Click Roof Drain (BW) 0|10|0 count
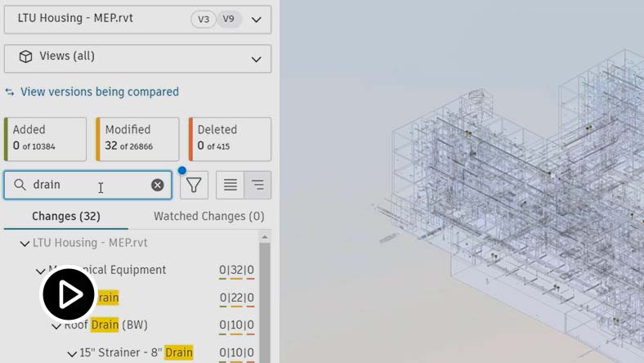 (236, 325)
